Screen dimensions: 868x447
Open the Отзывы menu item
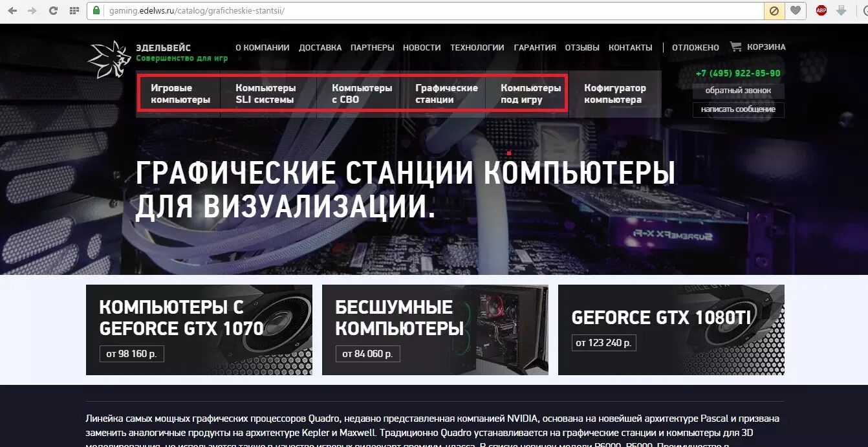[582, 47]
